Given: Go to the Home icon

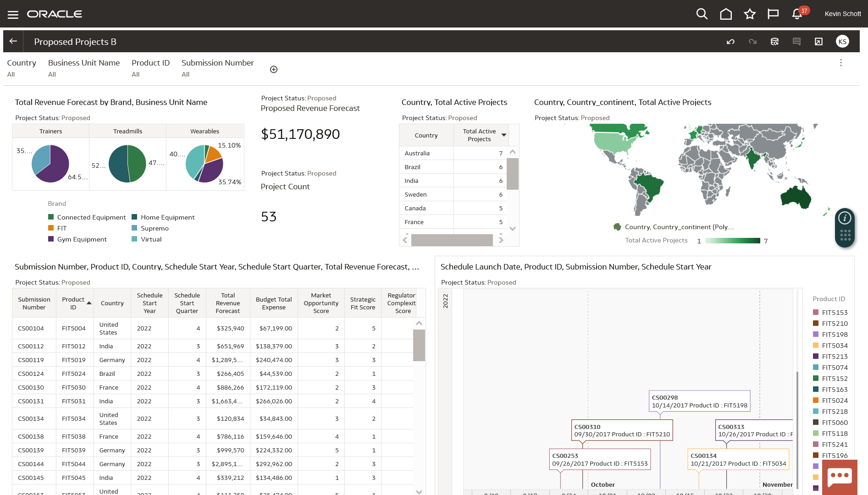Looking at the screenshot, I should pyautogui.click(x=726, y=14).
